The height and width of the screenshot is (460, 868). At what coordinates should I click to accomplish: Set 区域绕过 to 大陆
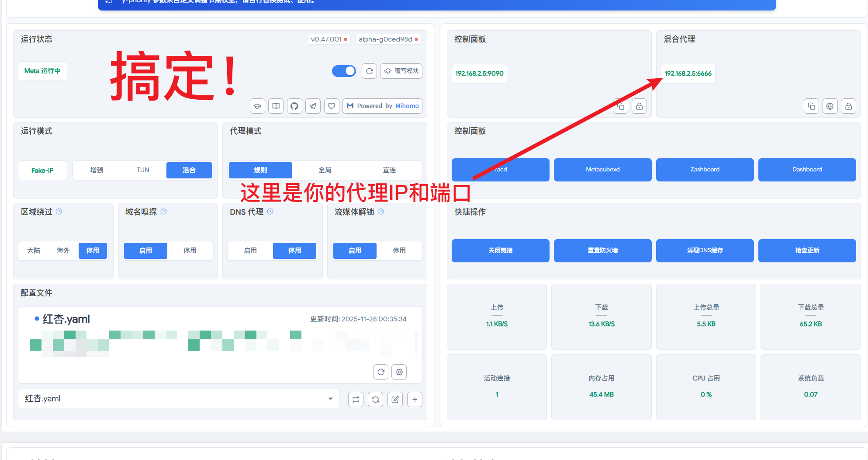(34, 251)
